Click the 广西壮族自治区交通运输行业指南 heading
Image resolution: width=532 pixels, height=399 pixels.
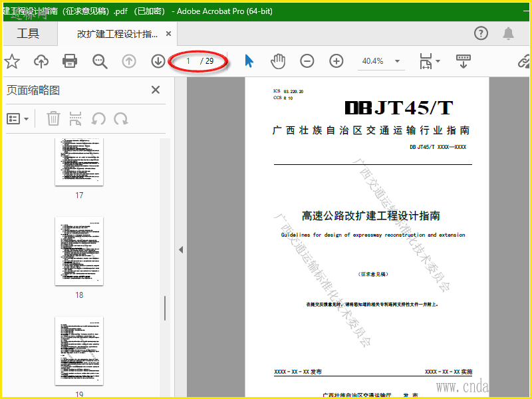pyautogui.click(x=371, y=130)
